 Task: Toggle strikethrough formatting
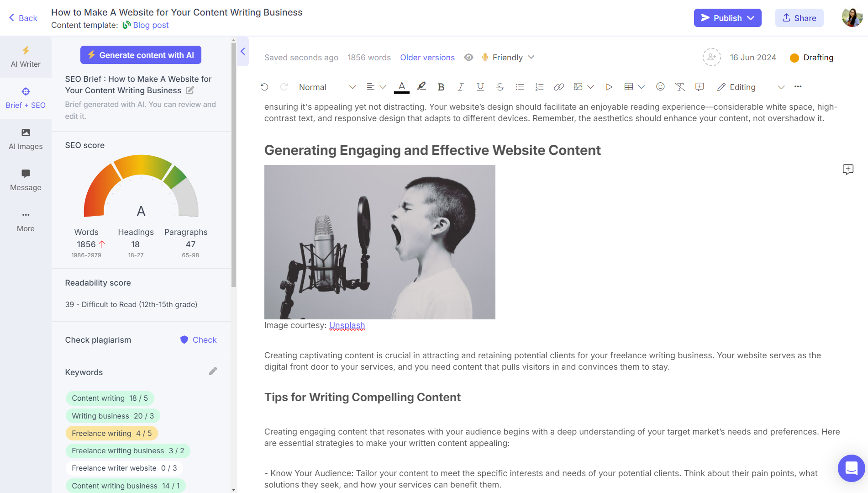pyautogui.click(x=500, y=87)
